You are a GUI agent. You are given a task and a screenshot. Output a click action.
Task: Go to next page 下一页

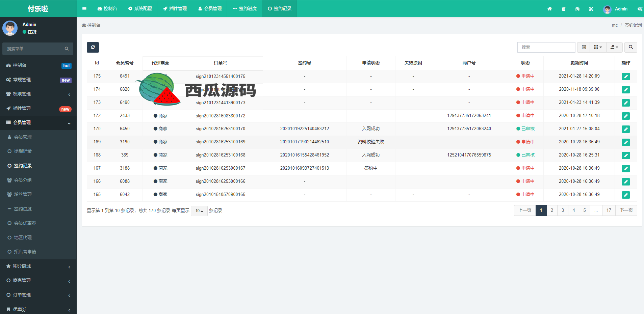(x=626, y=210)
